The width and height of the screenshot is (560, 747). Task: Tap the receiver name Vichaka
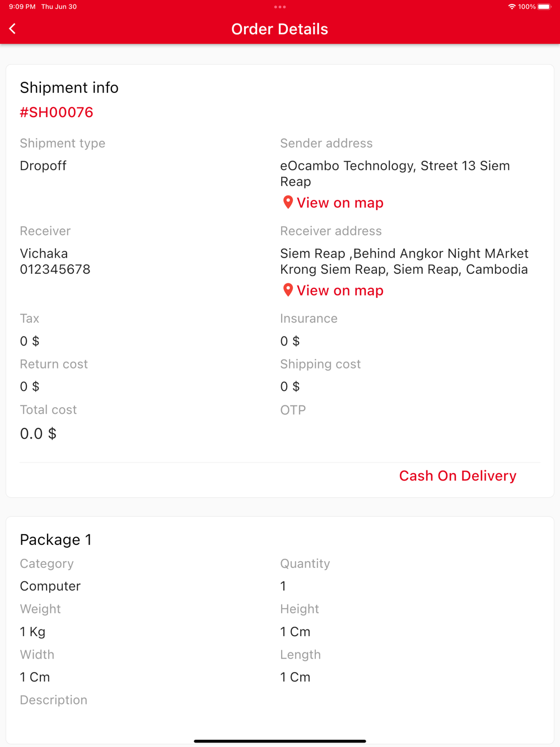[44, 254]
